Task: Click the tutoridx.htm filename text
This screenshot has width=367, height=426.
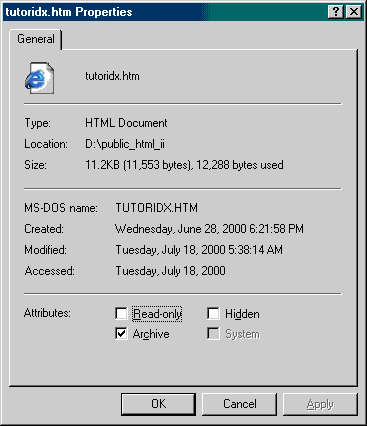Action: [x=112, y=76]
